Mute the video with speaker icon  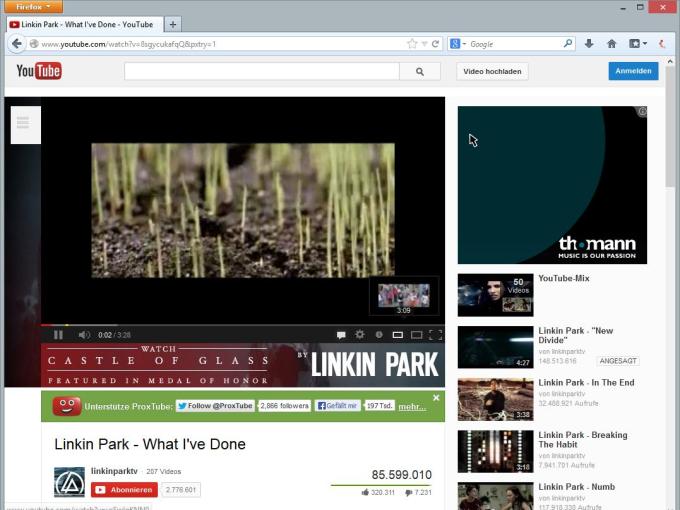click(84, 335)
